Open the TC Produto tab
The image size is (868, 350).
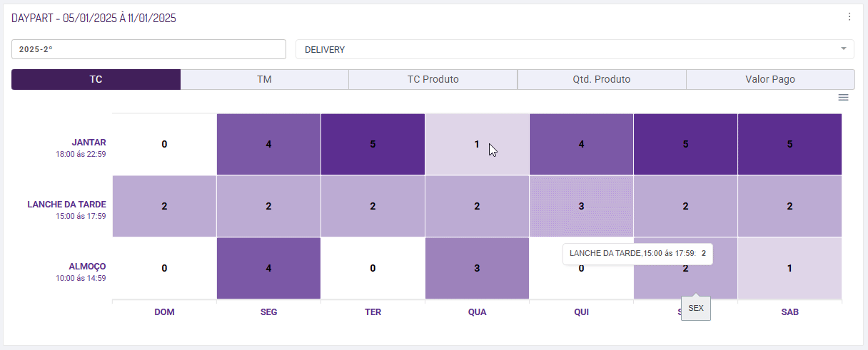(x=433, y=79)
